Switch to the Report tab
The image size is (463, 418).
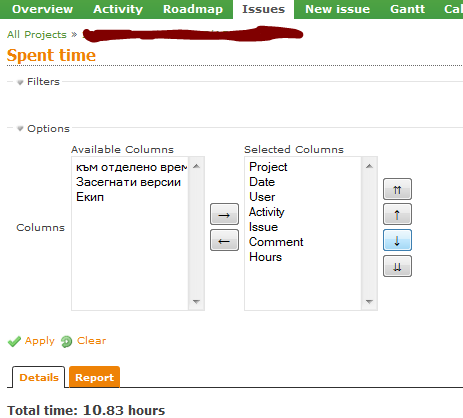click(94, 377)
